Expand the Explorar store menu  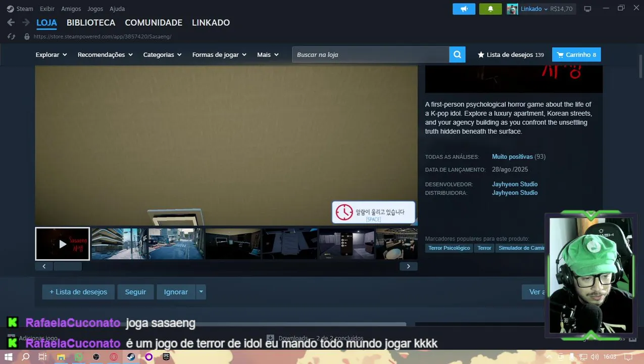(x=51, y=55)
